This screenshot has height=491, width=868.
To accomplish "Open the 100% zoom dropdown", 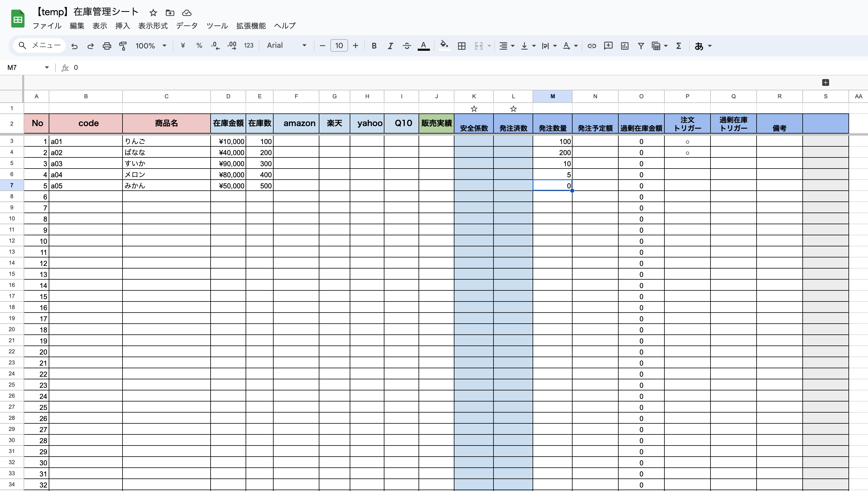I will pos(151,46).
